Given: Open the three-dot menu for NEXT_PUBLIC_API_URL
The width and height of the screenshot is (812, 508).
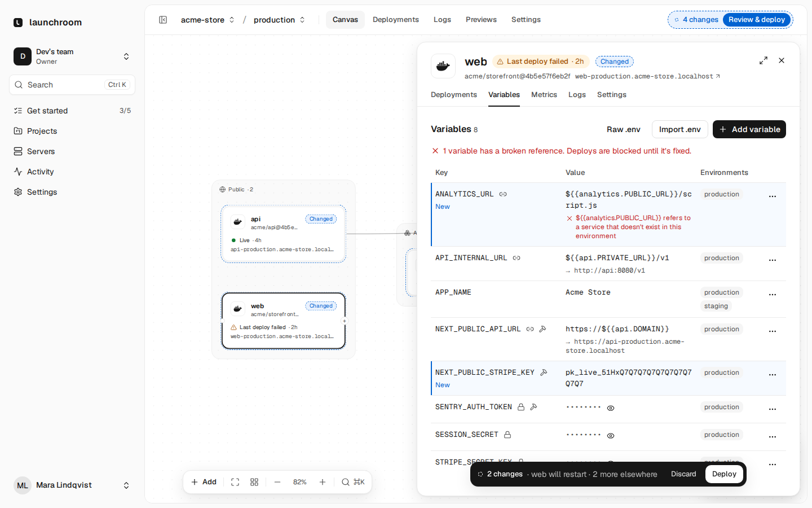Looking at the screenshot, I should point(773,331).
